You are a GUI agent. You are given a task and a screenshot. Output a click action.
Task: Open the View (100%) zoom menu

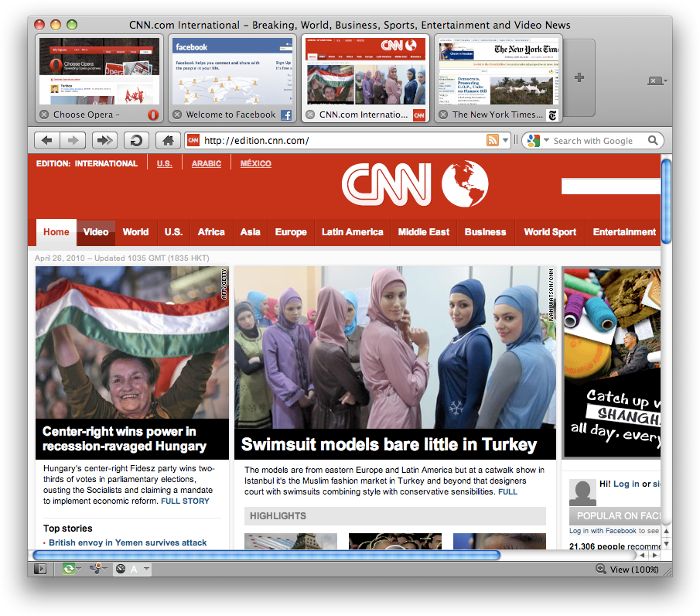click(x=627, y=569)
